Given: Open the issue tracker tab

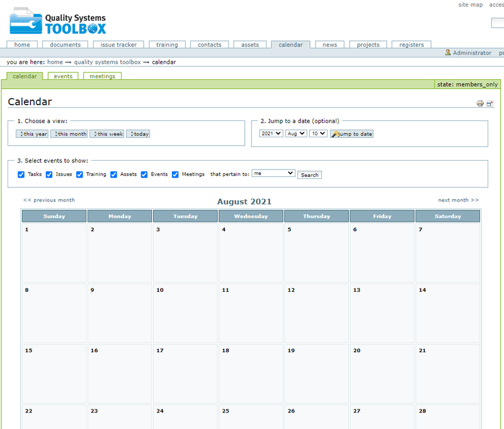Looking at the screenshot, I should pyautogui.click(x=118, y=45).
